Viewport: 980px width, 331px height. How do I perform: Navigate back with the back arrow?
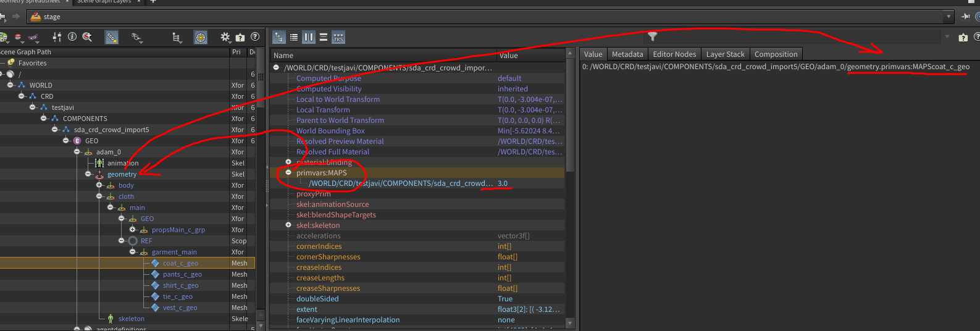[x=2, y=17]
